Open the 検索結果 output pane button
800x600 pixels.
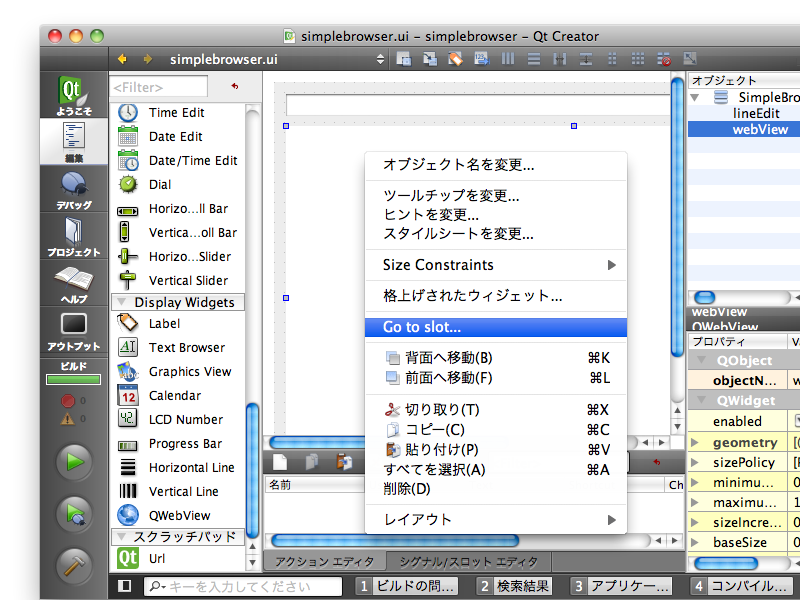point(513,586)
